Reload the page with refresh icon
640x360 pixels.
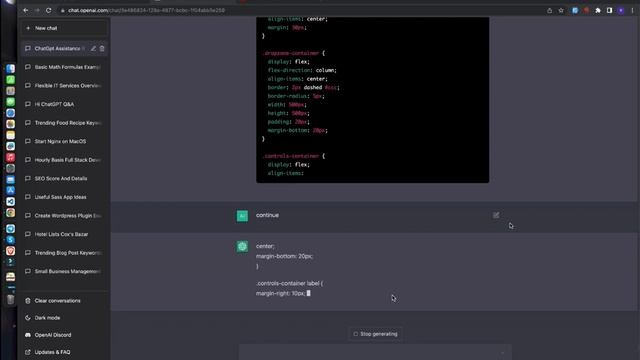[x=49, y=10]
